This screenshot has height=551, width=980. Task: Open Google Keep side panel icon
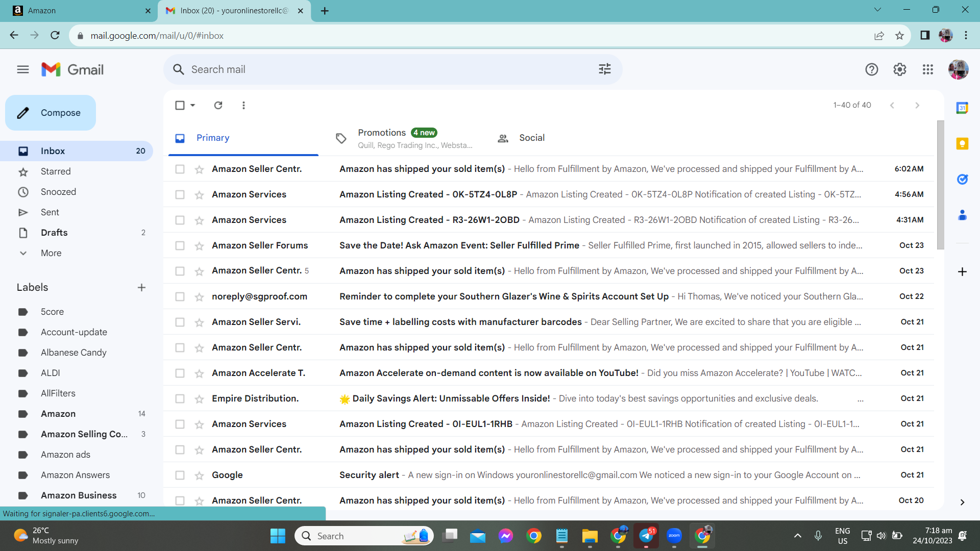pyautogui.click(x=962, y=143)
